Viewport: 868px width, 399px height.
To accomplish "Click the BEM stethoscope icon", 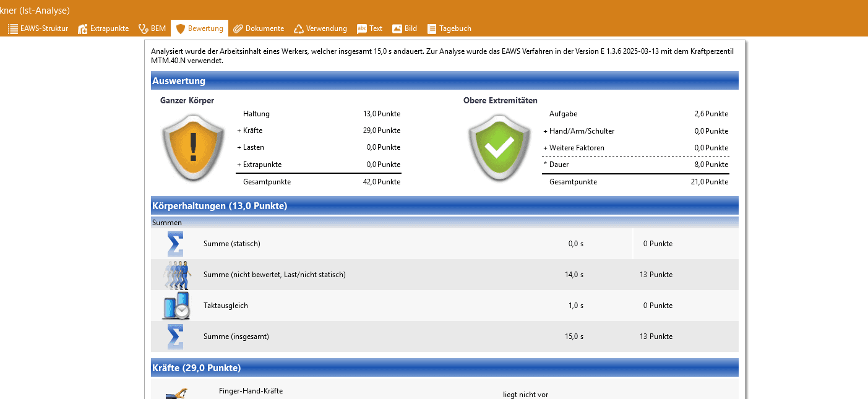I will point(144,28).
